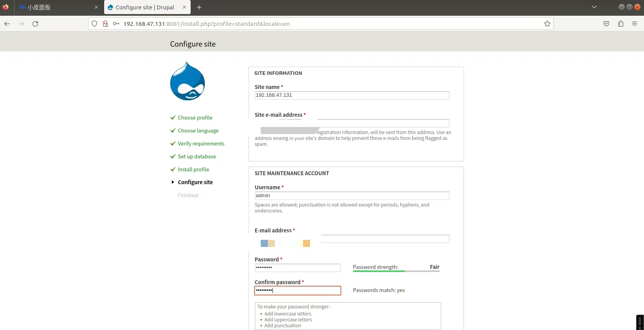Switch to the 小皮面板 tab

pyautogui.click(x=55, y=7)
